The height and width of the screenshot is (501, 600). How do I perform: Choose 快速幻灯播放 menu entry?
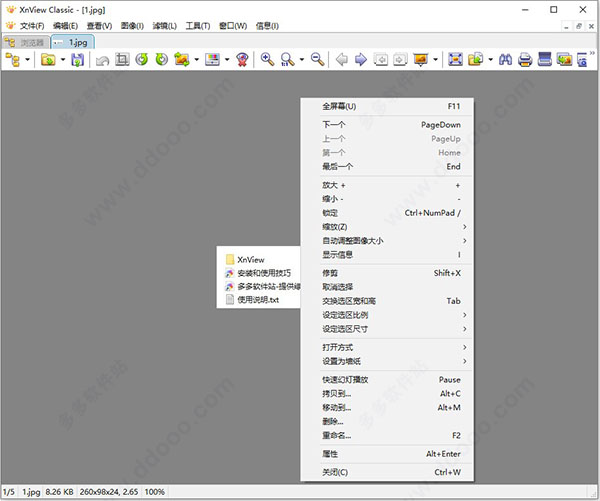pyautogui.click(x=387, y=380)
